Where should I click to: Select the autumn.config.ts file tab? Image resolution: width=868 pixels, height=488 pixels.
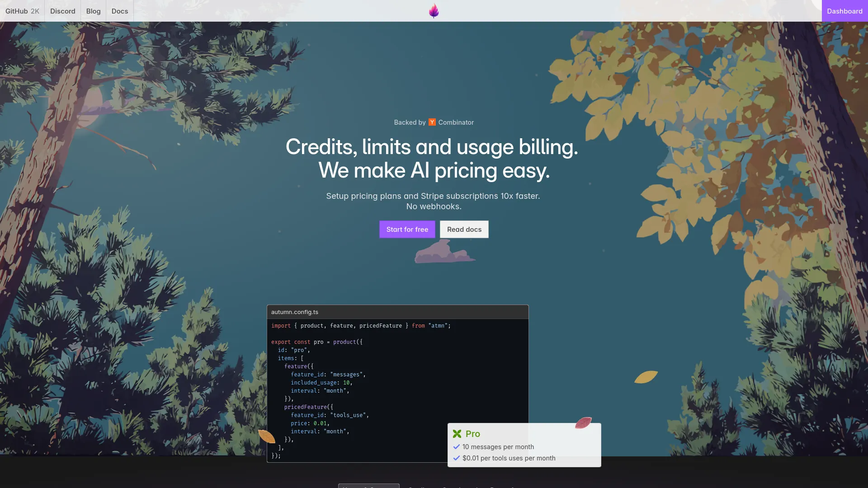click(295, 312)
